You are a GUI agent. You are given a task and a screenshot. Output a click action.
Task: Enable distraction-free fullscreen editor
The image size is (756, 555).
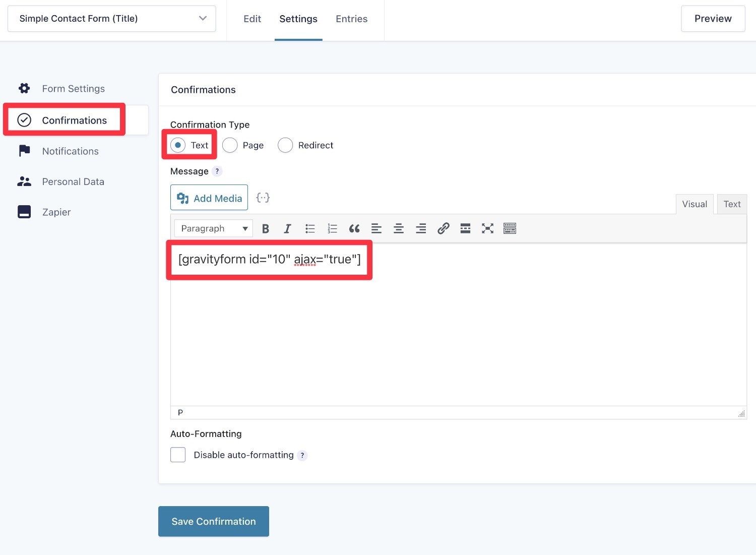click(x=487, y=229)
